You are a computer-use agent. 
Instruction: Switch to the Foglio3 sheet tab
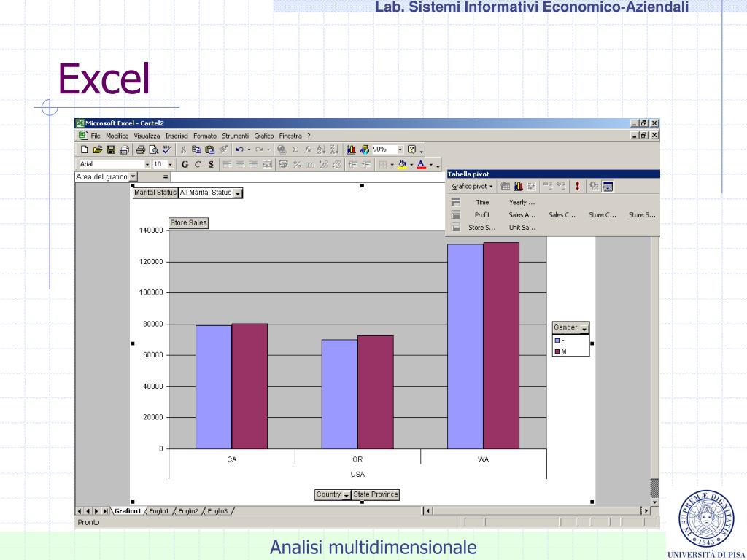(x=217, y=511)
